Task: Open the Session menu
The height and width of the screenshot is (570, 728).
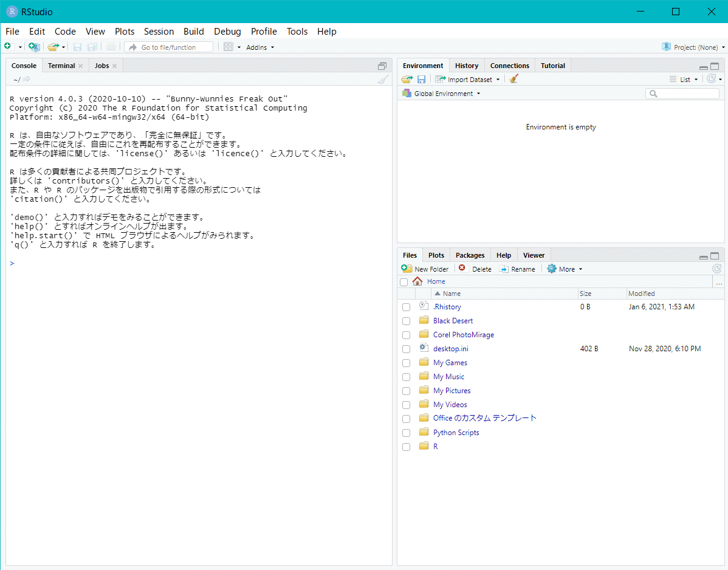Action: point(159,31)
